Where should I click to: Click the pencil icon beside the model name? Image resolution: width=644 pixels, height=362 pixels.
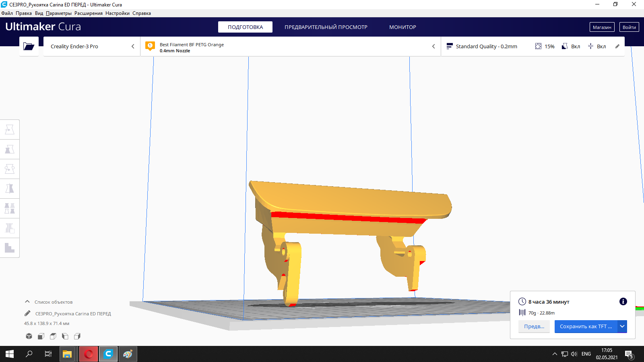tap(27, 313)
